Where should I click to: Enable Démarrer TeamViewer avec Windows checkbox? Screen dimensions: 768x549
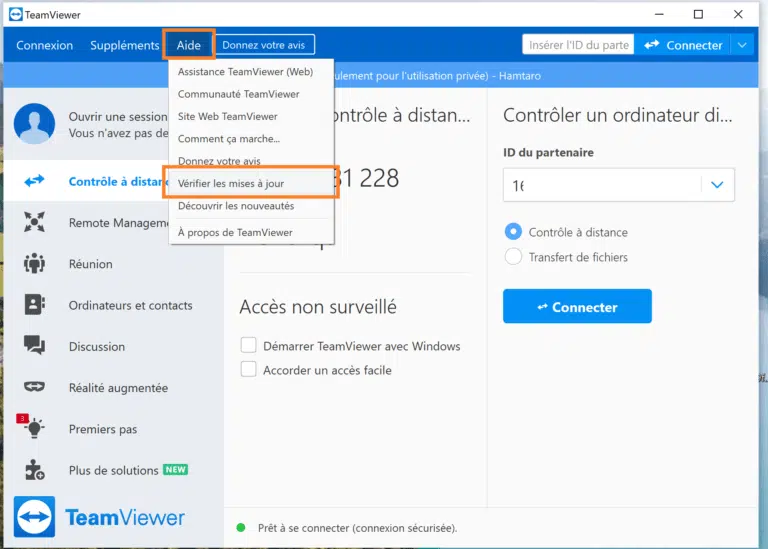(248, 345)
